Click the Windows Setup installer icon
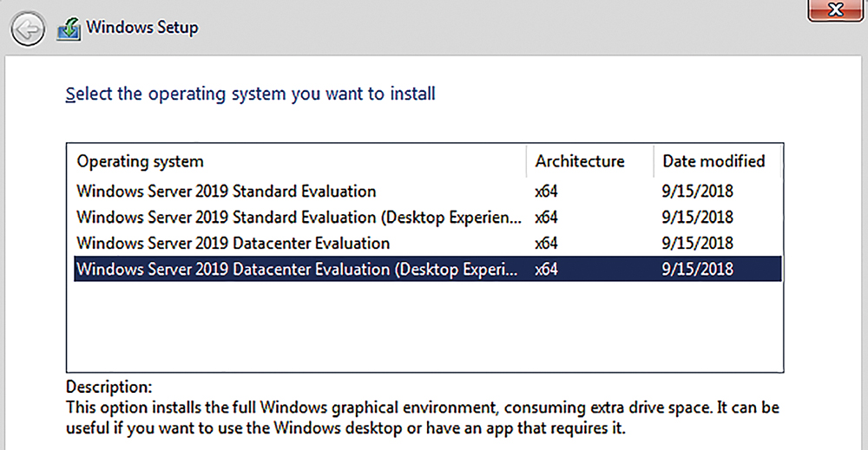This screenshot has height=450, width=868. click(x=69, y=29)
